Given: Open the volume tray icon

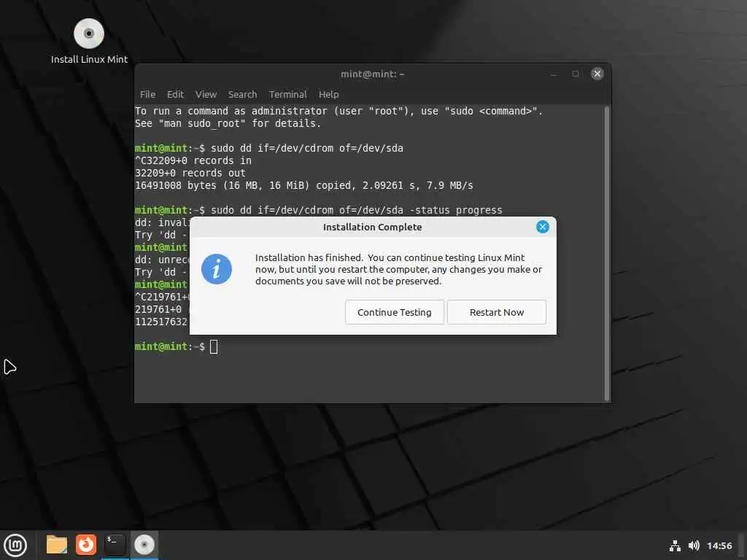Looking at the screenshot, I should [694, 545].
